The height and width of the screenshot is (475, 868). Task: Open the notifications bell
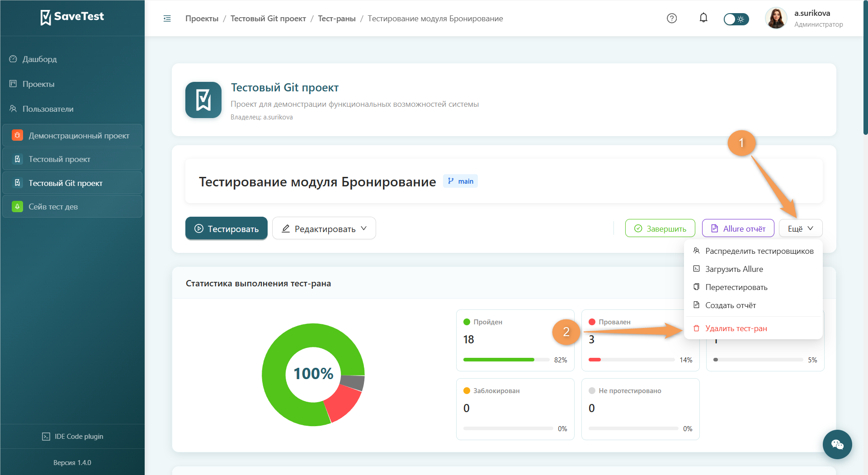coord(703,18)
